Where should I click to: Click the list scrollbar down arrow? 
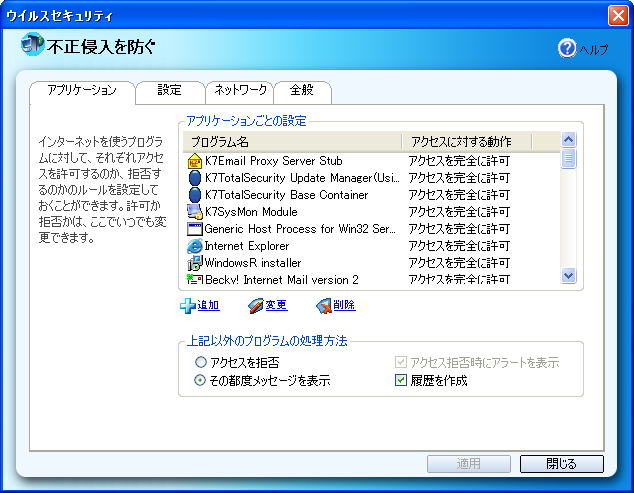point(568,276)
